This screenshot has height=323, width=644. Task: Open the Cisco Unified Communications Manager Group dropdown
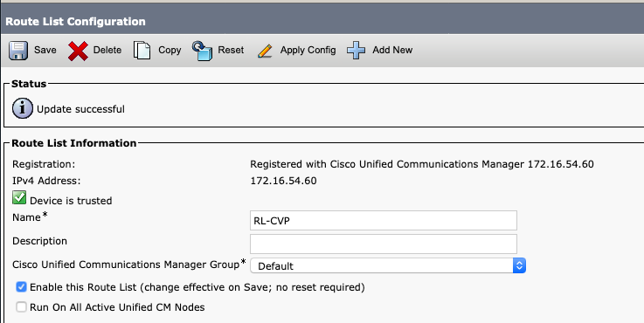point(388,265)
